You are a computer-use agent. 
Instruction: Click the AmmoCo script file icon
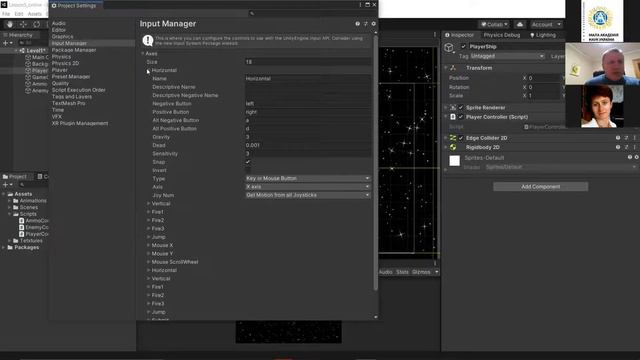(22, 221)
